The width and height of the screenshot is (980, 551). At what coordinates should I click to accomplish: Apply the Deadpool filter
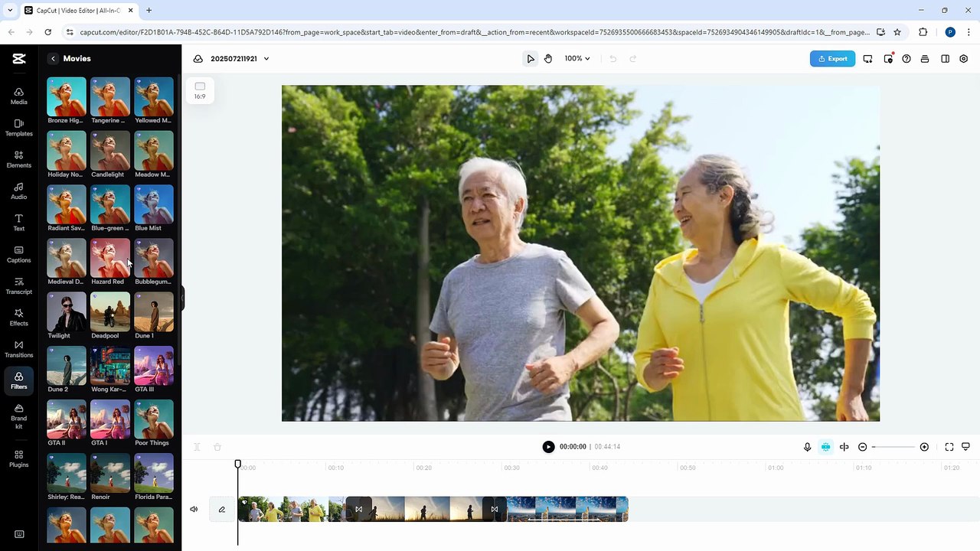(x=110, y=311)
